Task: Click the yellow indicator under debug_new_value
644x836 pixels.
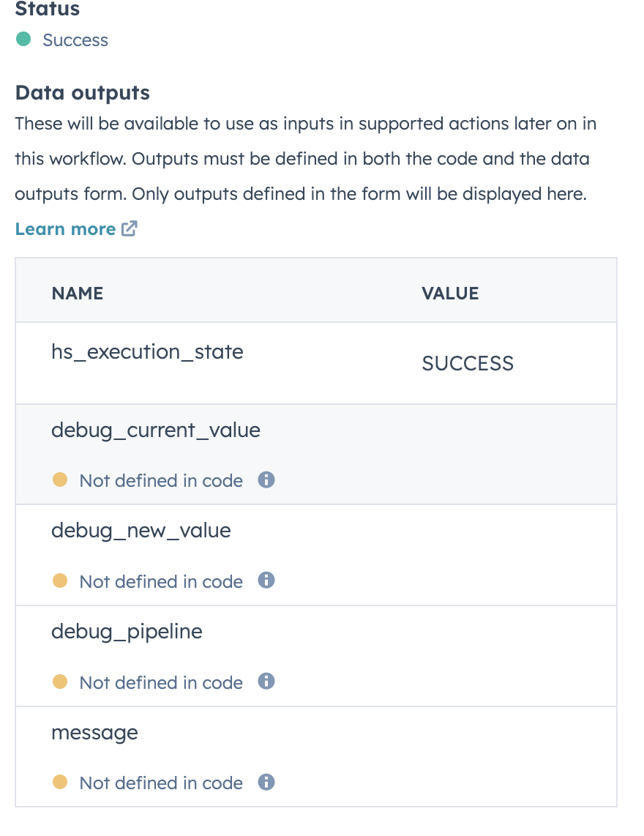Action: 59,581
